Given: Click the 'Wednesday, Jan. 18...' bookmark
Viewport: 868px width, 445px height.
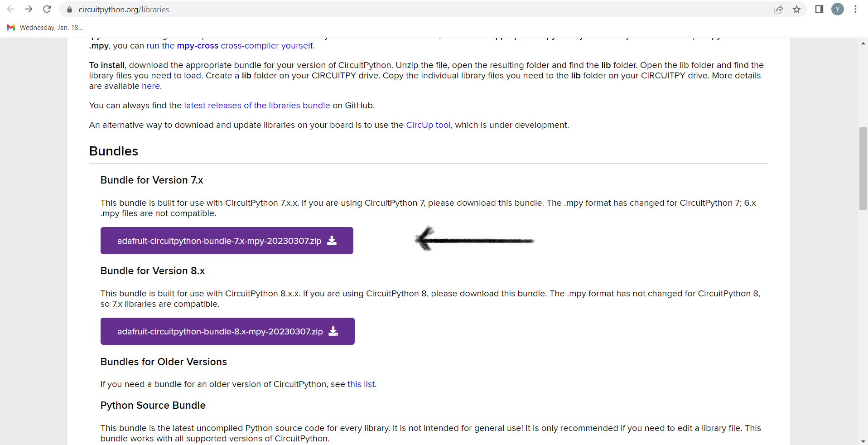Looking at the screenshot, I should (x=51, y=27).
